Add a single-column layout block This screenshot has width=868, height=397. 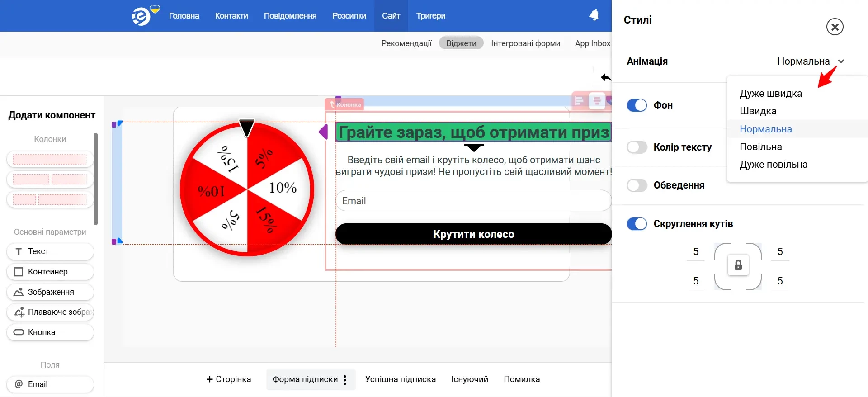[x=50, y=159]
